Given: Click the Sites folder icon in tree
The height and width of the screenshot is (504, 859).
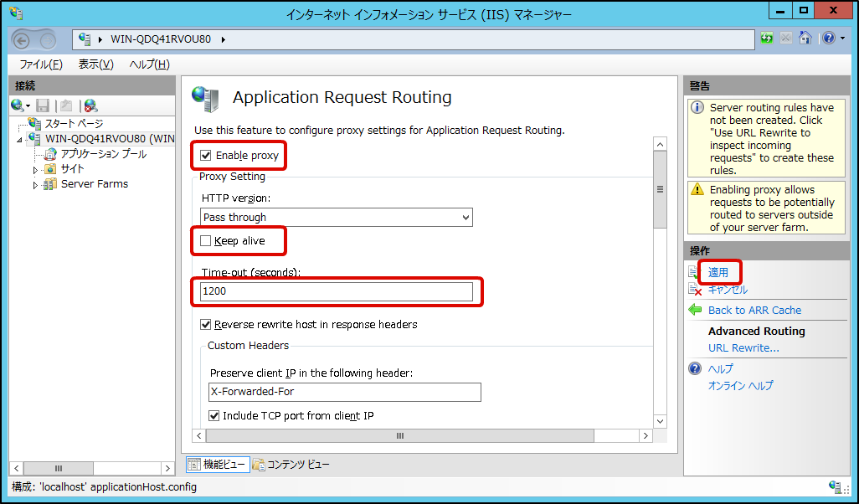Looking at the screenshot, I should (x=50, y=169).
